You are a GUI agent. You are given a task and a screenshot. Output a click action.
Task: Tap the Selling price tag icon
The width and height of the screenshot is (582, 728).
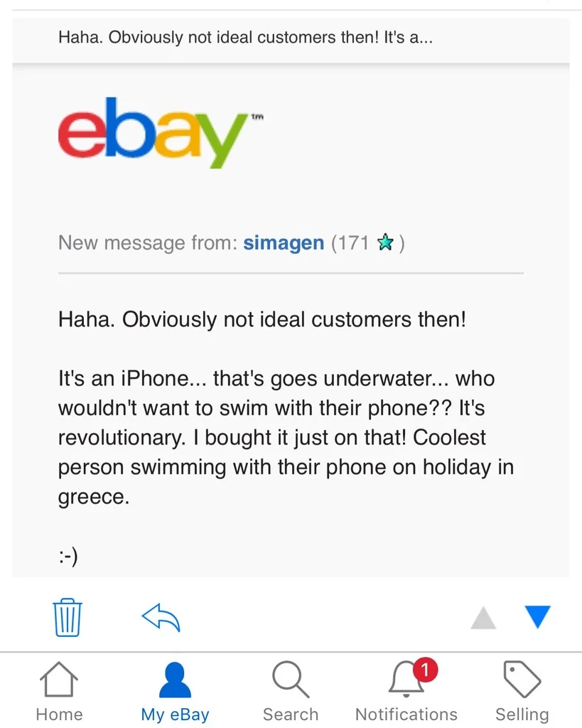(x=522, y=679)
